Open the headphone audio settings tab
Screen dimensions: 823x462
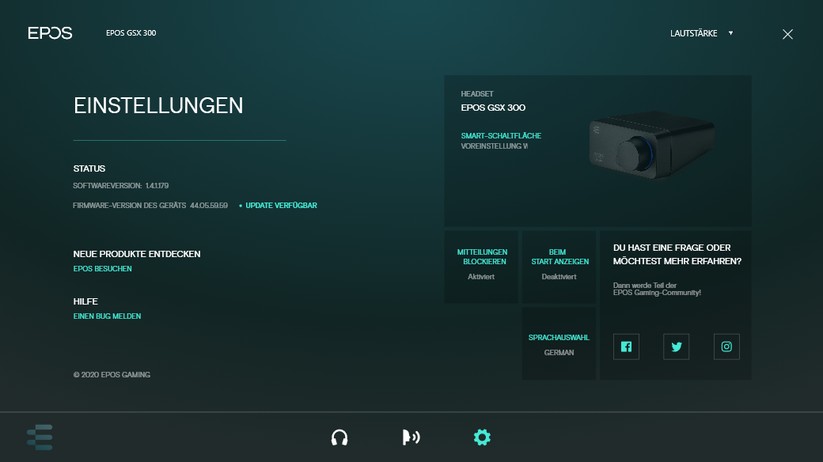339,437
